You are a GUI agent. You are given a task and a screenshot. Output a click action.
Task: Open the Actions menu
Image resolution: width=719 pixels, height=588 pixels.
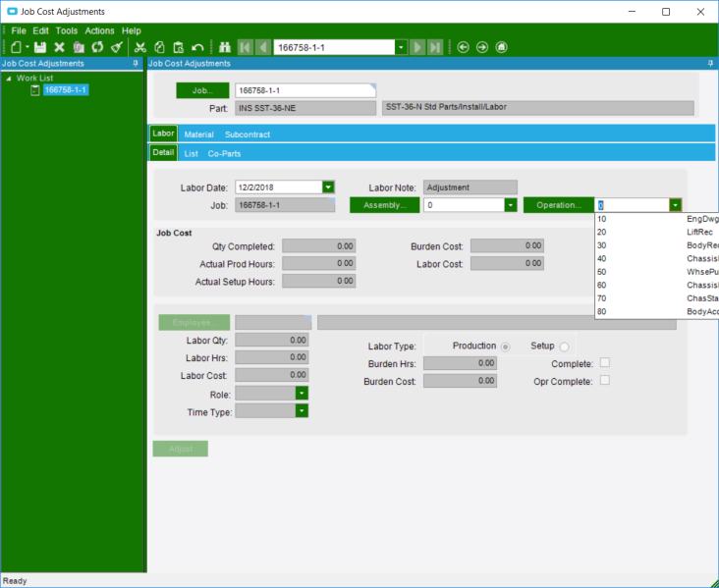(99, 30)
